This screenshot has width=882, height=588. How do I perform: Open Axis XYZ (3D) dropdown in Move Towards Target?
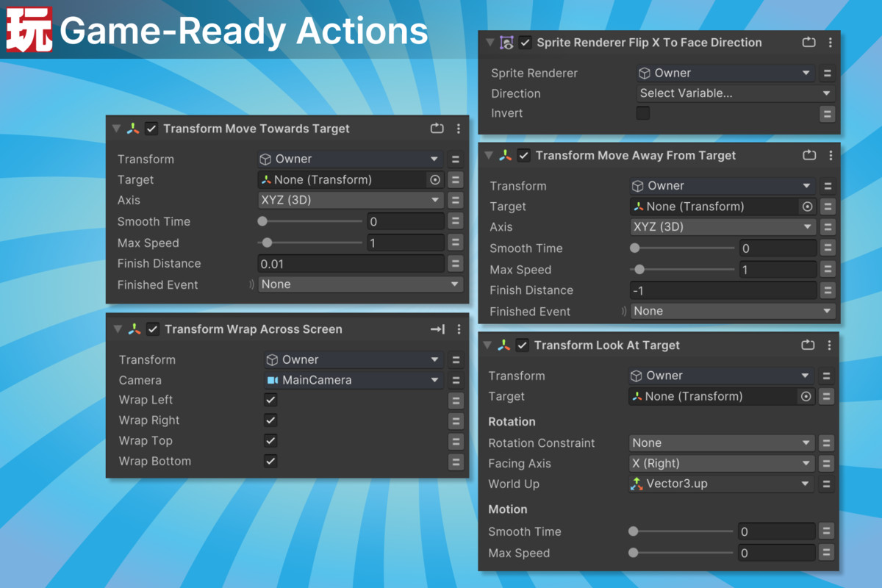[x=351, y=200]
